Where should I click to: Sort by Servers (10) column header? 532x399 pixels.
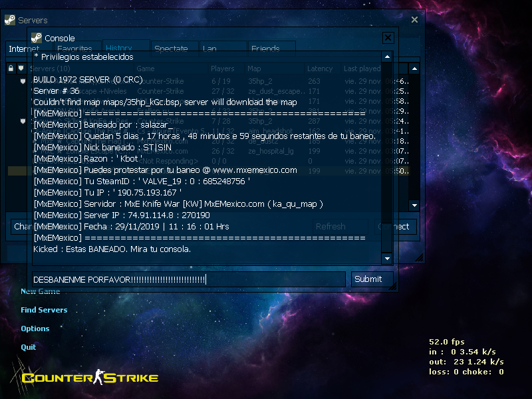(x=81, y=68)
